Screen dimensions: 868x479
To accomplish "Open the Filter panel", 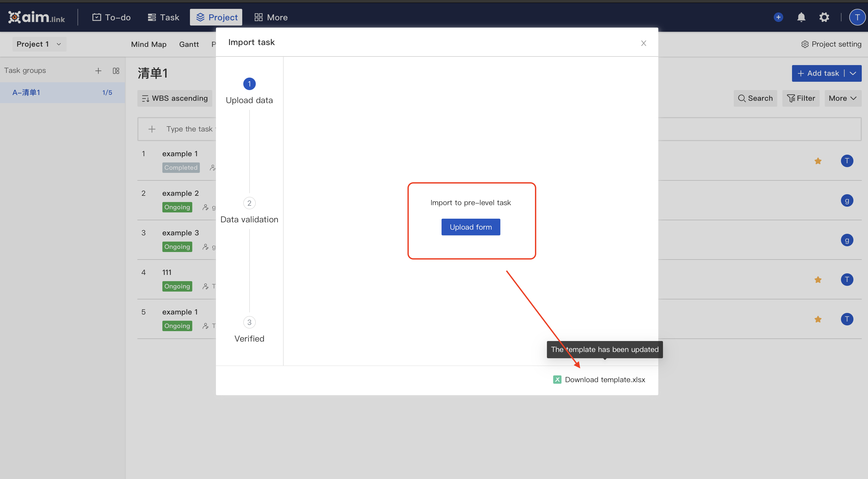I will (801, 98).
